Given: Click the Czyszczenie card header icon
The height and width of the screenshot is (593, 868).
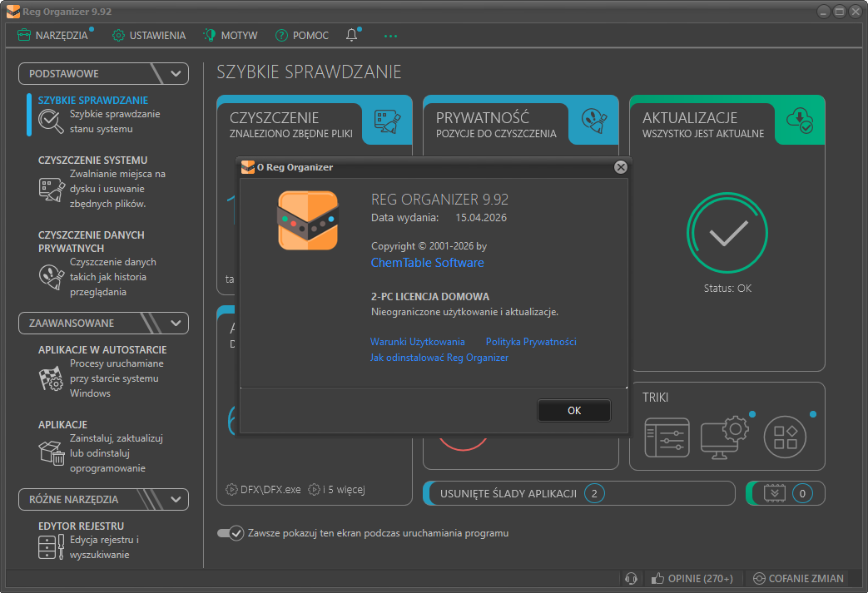Looking at the screenshot, I should point(387,121).
